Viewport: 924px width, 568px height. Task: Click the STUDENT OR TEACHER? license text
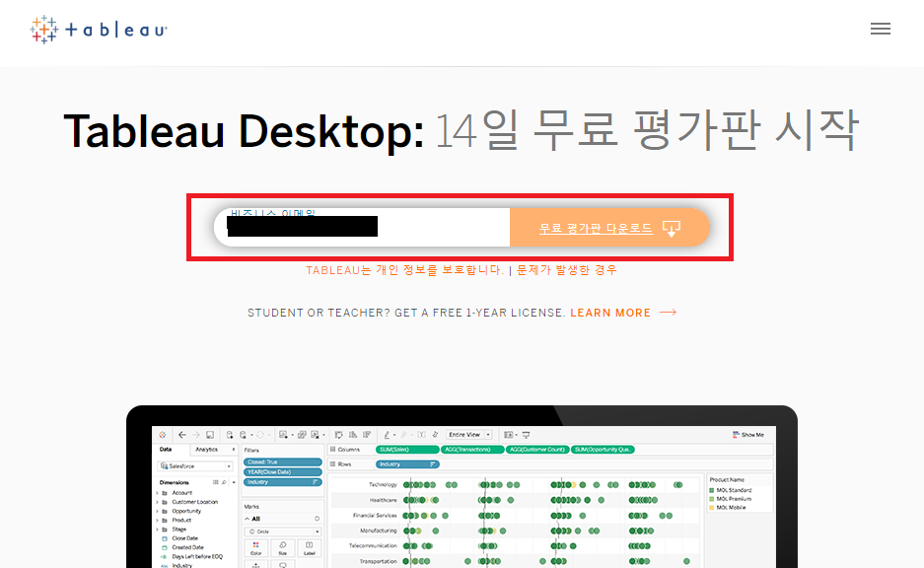tap(406, 313)
